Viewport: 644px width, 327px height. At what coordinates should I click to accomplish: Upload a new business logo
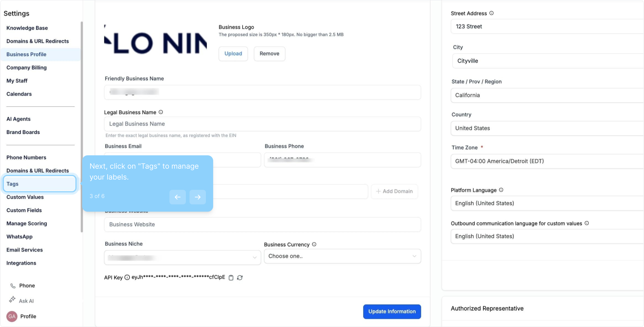point(233,54)
